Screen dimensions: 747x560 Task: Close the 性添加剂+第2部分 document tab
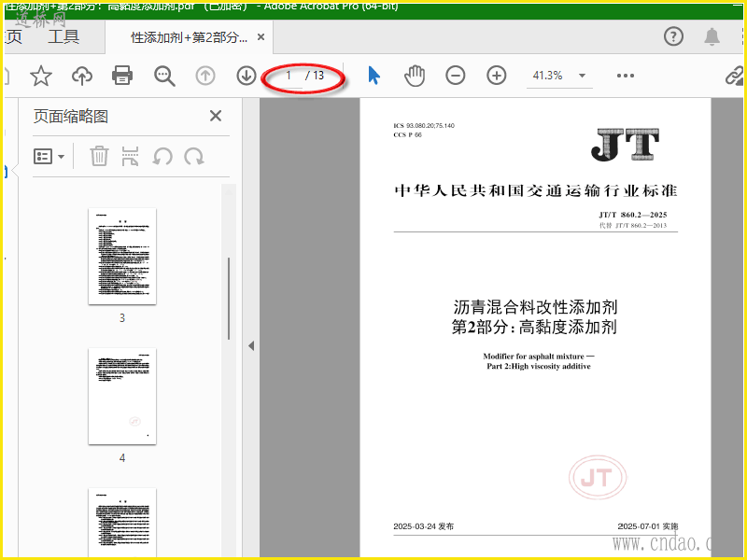point(261,36)
